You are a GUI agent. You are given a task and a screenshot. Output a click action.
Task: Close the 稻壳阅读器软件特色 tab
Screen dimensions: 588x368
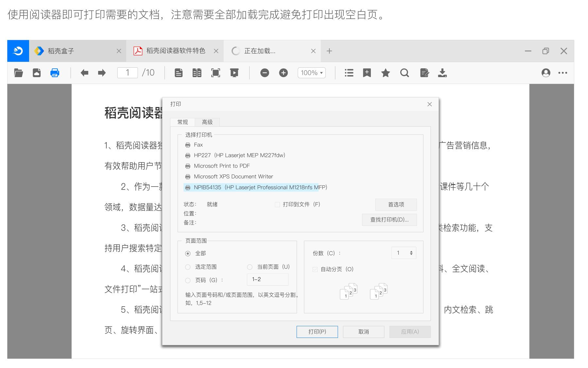tap(216, 51)
